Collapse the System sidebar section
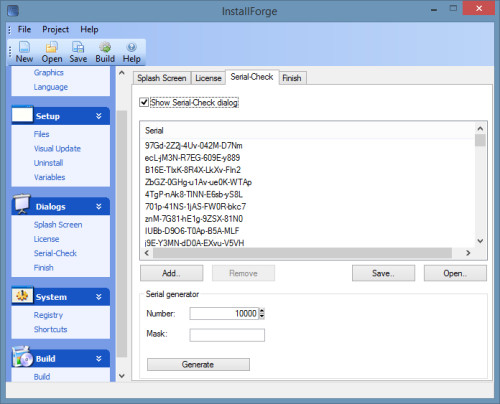Image resolution: width=500 pixels, height=404 pixels. [99, 297]
